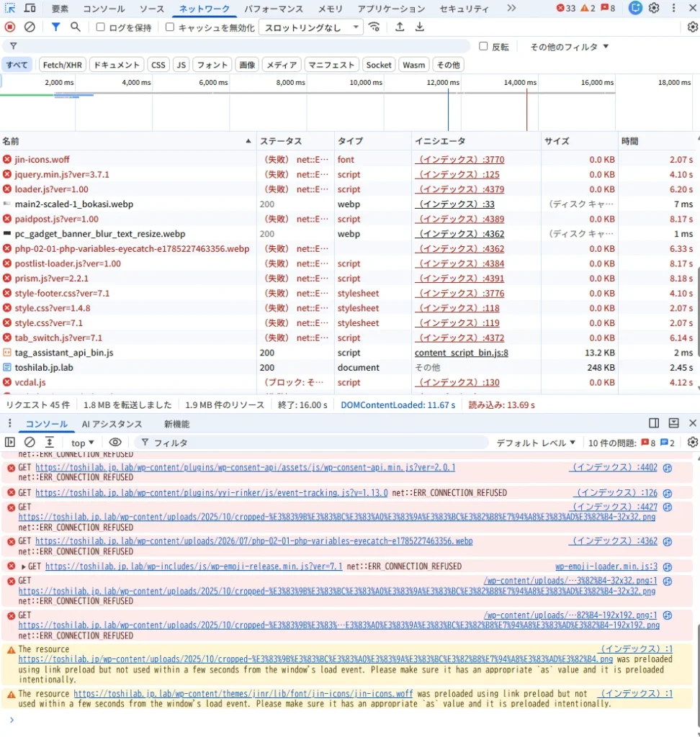The width and height of the screenshot is (700, 737).
Task: Open network conditions wifi icon
Action: click(x=374, y=27)
